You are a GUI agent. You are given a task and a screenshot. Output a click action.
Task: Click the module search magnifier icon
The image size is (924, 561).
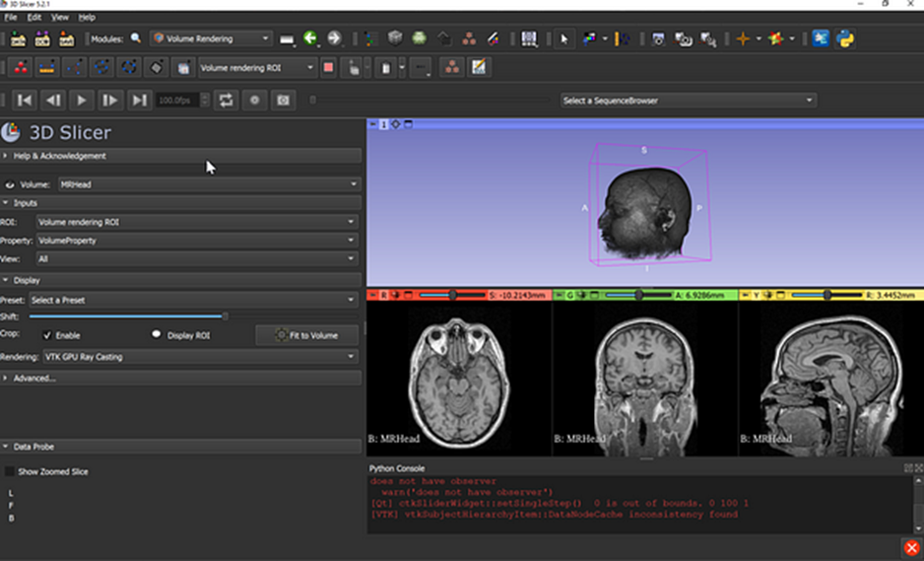pos(136,38)
